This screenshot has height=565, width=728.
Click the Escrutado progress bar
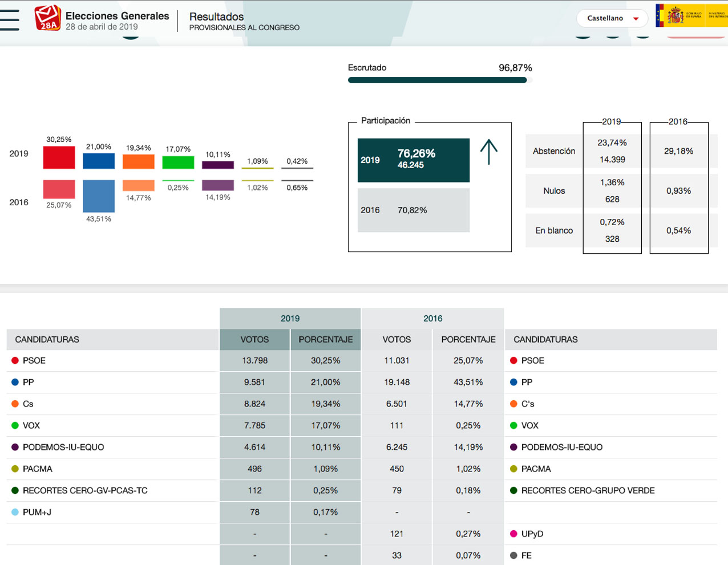point(440,80)
